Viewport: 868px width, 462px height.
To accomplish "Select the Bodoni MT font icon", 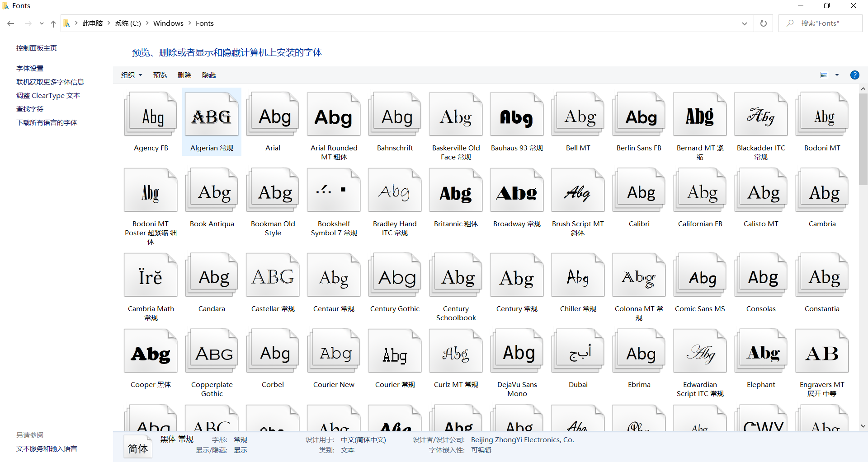I will (822, 114).
